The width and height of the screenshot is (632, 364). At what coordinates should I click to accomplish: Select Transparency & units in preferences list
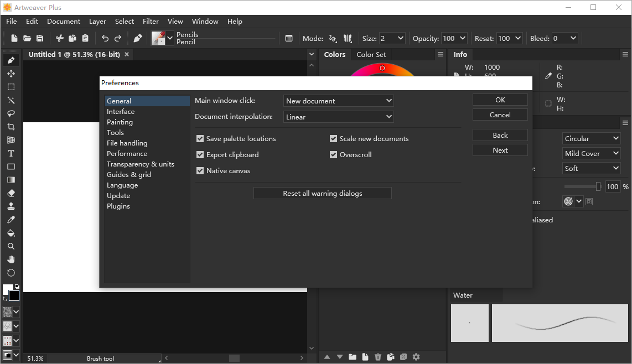click(x=140, y=164)
